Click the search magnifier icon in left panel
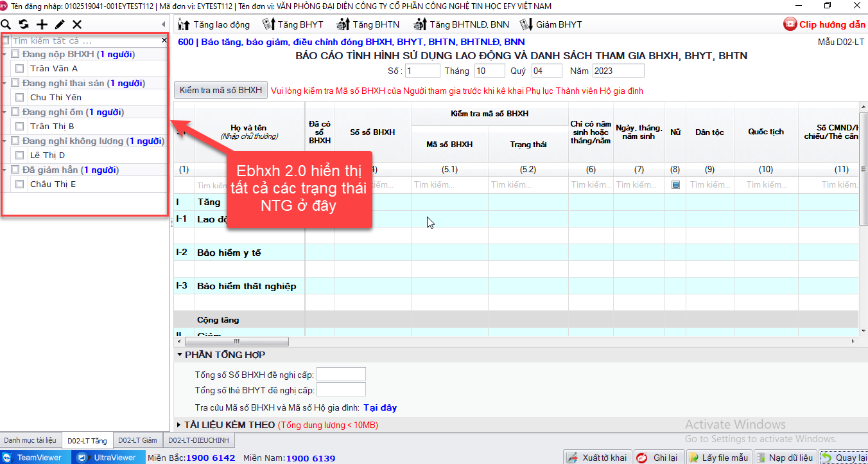 (x=6, y=24)
